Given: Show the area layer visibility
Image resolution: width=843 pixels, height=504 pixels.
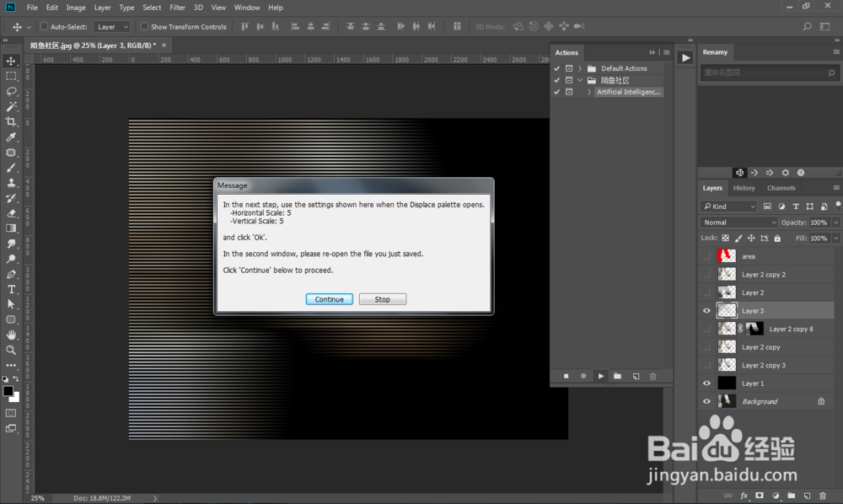Looking at the screenshot, I should click(x=706, y=256).
